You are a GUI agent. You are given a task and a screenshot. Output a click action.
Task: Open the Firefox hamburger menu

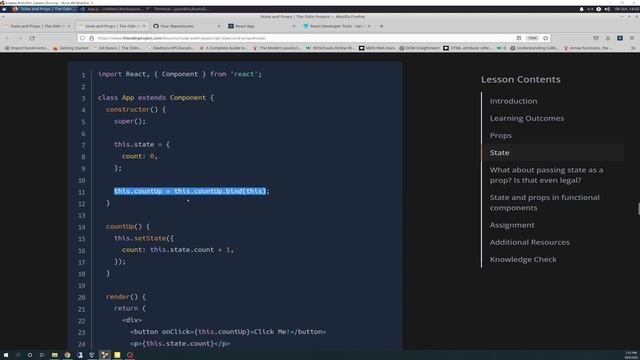(x=632, y=38)
